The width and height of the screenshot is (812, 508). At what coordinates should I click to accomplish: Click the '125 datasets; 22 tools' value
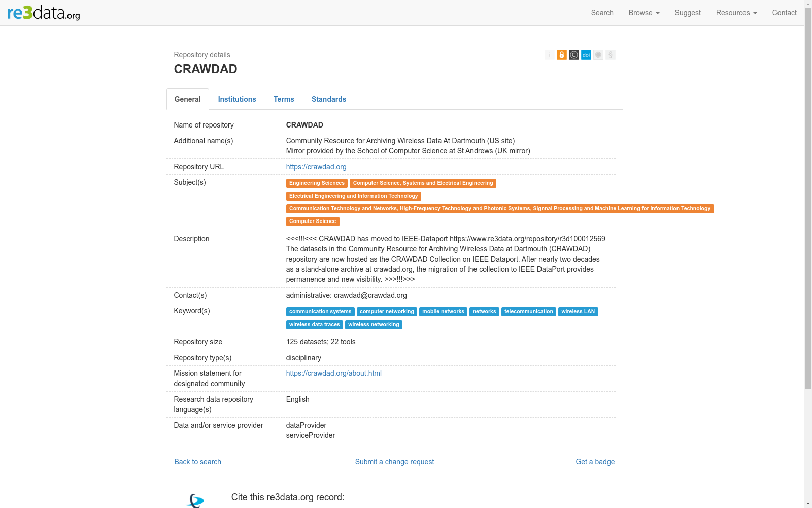pyautogui.click(x=321, y=342)
